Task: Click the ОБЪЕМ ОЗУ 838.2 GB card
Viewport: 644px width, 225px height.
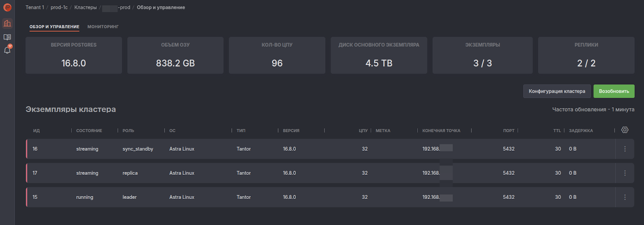Action: coord(175,55)
